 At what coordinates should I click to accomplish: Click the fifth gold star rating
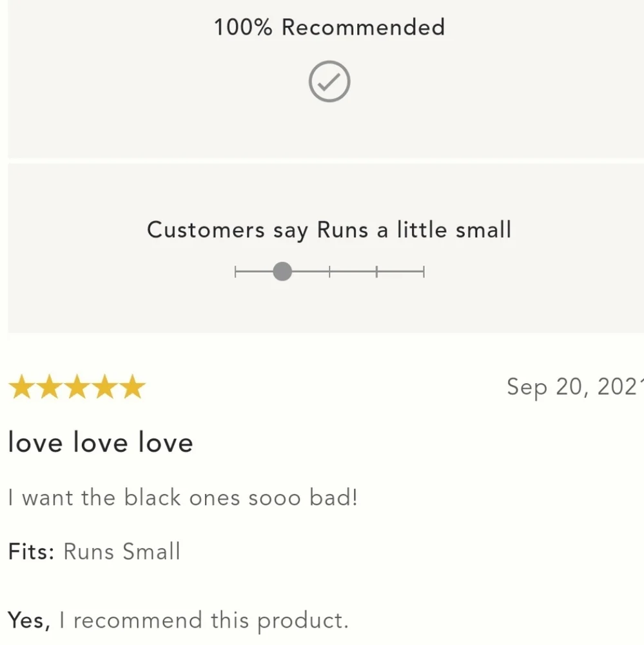click(x=132, y=386)
